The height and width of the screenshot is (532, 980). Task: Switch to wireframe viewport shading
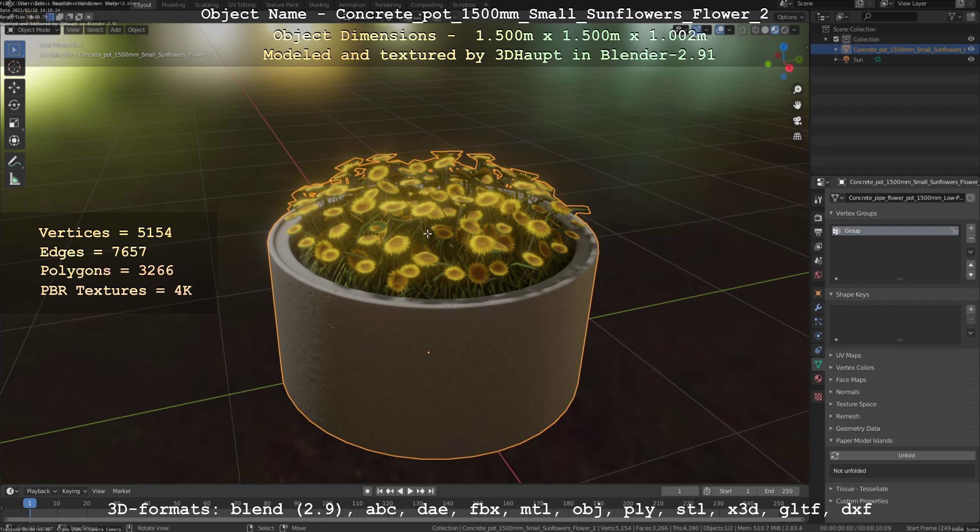point(756,30)
